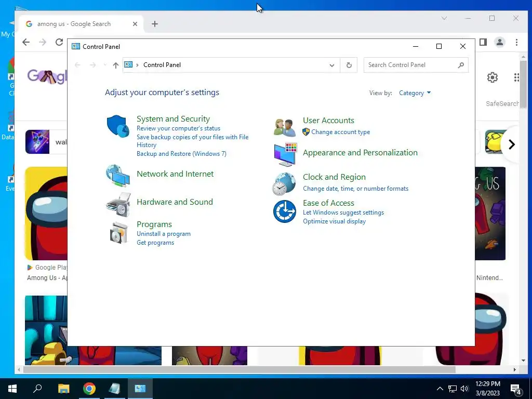Open Hardware and Sound category
The image size is (532, 399).
175,202
